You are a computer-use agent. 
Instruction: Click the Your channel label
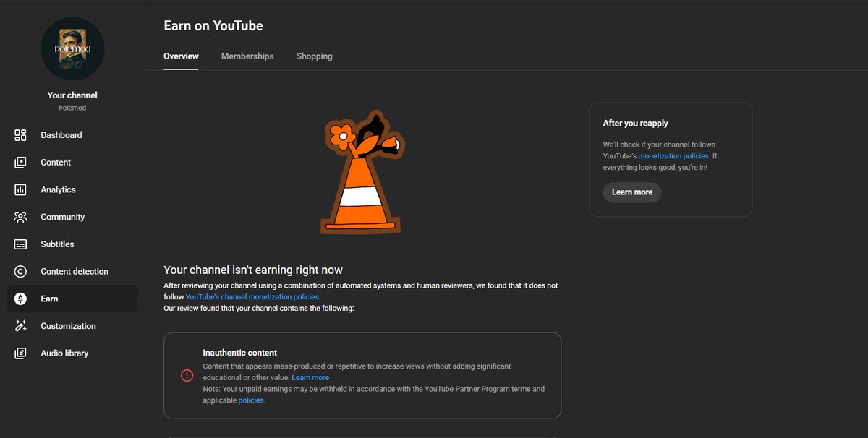click(72, 95)
